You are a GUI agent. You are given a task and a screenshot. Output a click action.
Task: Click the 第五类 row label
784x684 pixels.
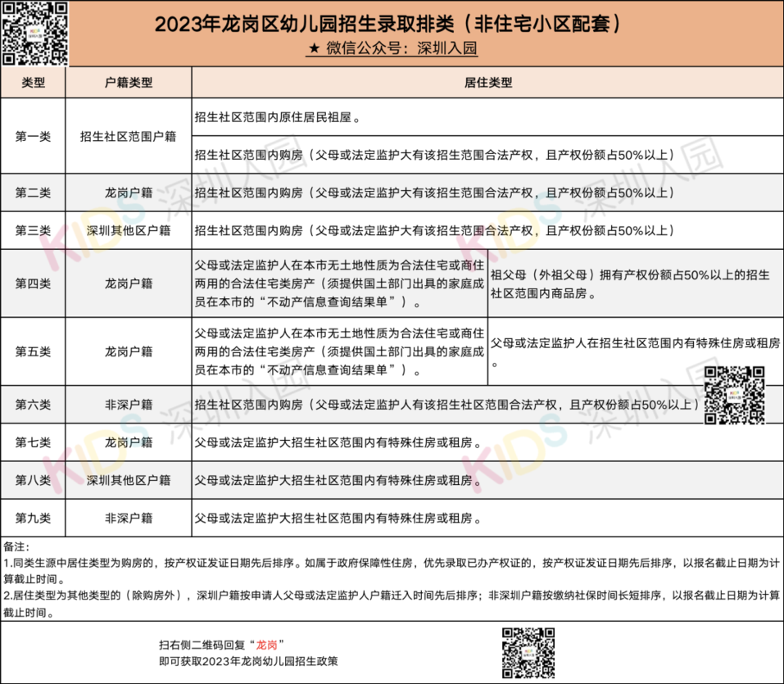(x=33, y=351)
